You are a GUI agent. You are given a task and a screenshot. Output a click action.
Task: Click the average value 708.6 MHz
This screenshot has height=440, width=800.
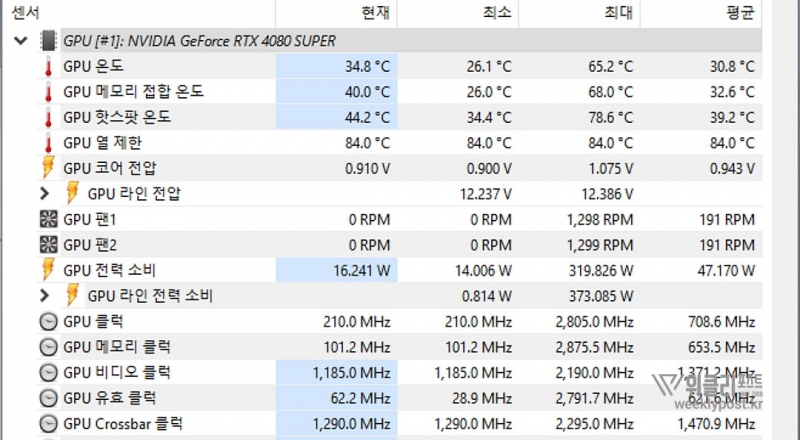721,322
